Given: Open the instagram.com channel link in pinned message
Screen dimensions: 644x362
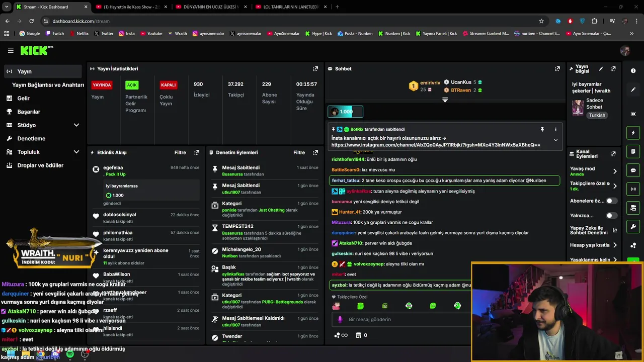Looking at the screenshot, I should coord(436,145).
